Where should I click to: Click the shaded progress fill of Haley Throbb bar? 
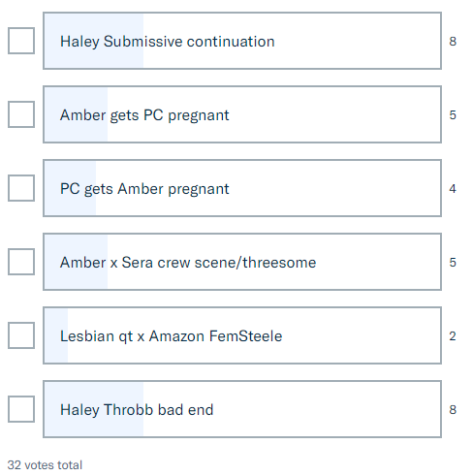94,409
